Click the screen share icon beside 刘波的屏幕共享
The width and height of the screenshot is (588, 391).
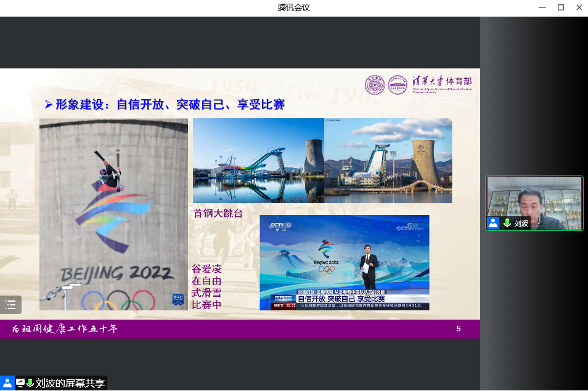(20, 383)
